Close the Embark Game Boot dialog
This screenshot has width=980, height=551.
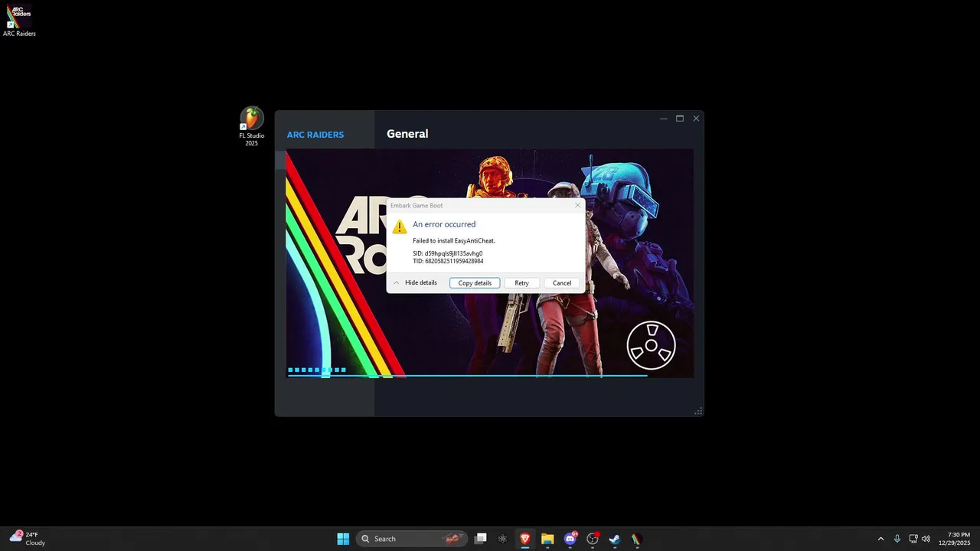pos(577,205)
